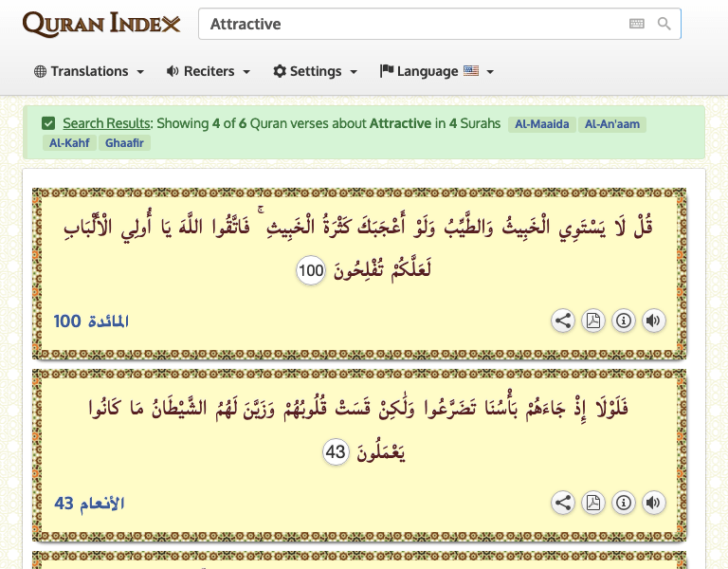Select the Al-Kahf surah tag

[67, 143]
